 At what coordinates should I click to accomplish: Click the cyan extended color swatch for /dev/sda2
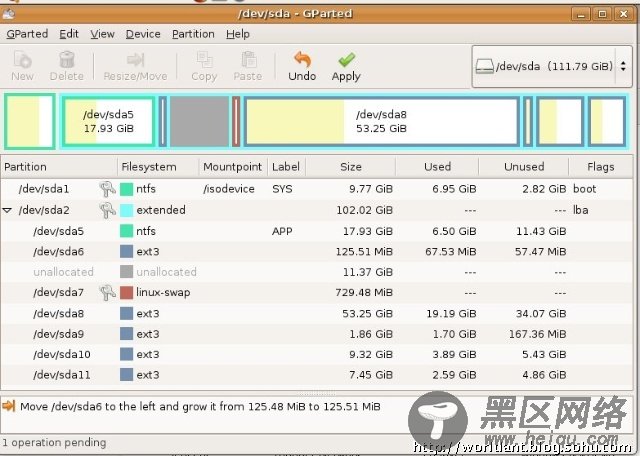click(127, 210)
